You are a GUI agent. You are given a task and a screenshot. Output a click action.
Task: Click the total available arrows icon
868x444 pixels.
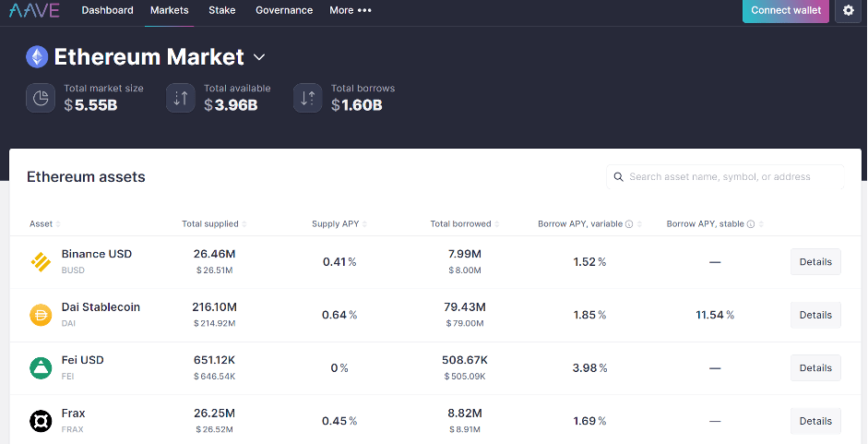pyautogui.click(x=181, y=98)
